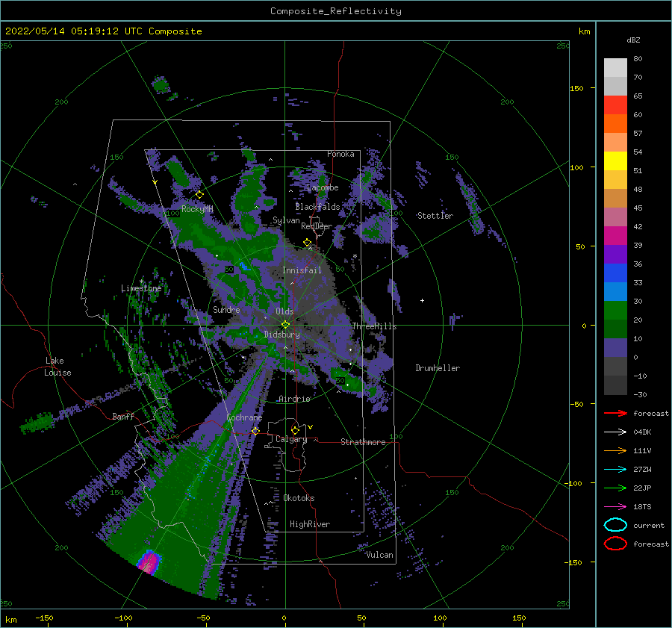Click the green 30 dBZ color swatch
The height and width of the screenshot is (628, 672).
(x=615, y=310)
